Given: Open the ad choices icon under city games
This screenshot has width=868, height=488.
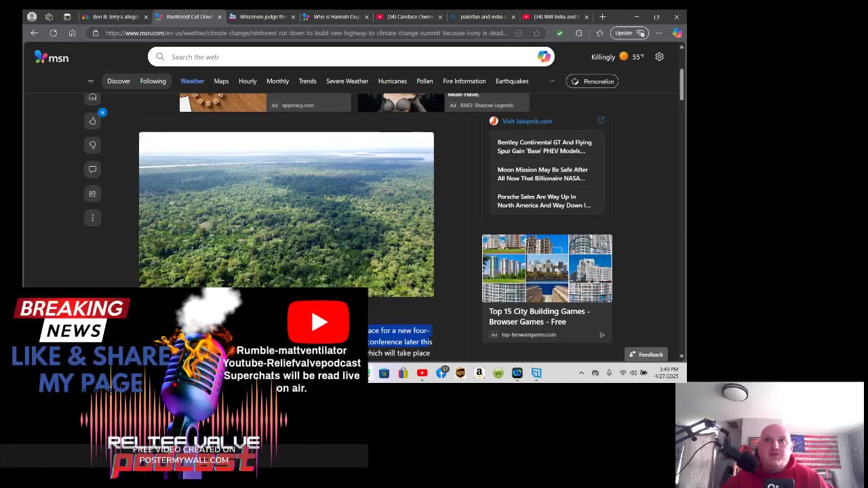Looking at the screenshot, I should pos(602,335).
